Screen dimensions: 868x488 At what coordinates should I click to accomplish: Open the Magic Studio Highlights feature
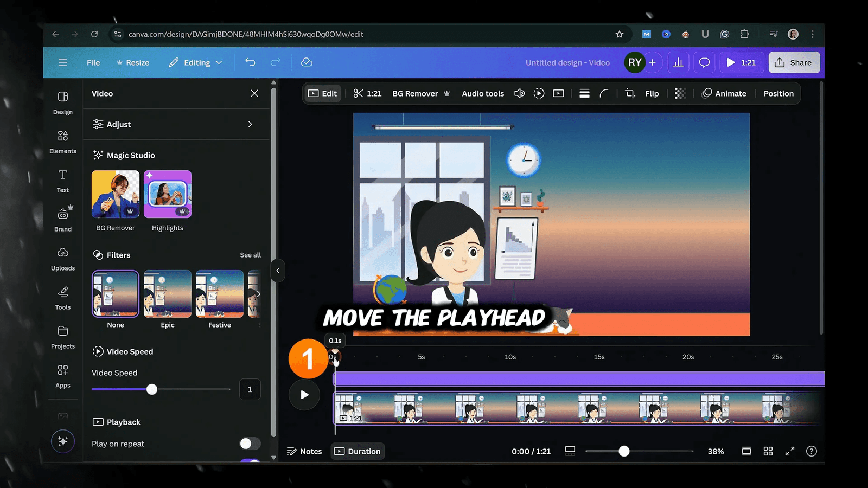click(167, 194)
